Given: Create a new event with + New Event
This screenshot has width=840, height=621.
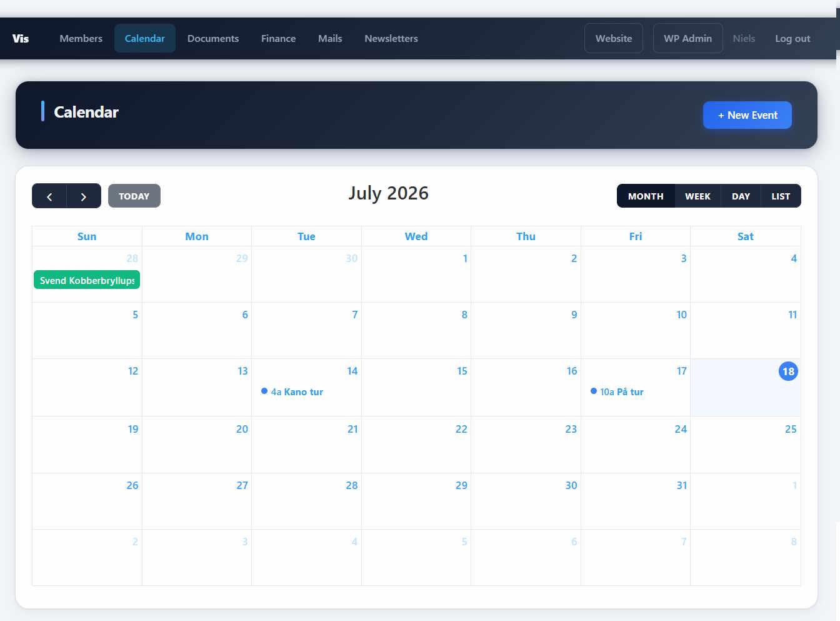Looking at the screenshot, I should click(747, 115).
